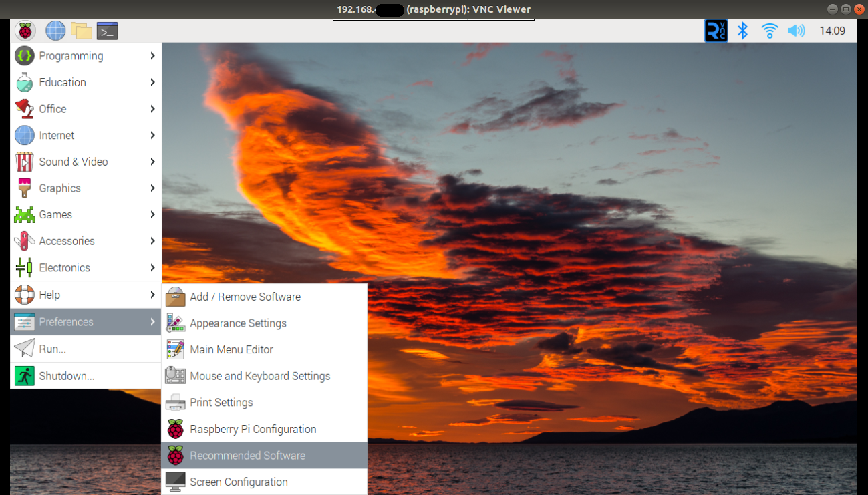
Task: Open the Wi-Fi network tray icon
Action: click(770, 31)
